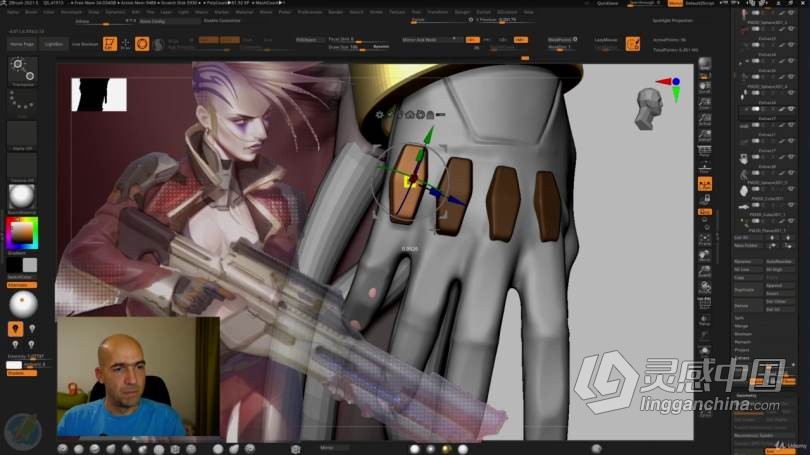Click the Frame icon in right shelf
Screen dimensions: 810x455
coord(705,240)
